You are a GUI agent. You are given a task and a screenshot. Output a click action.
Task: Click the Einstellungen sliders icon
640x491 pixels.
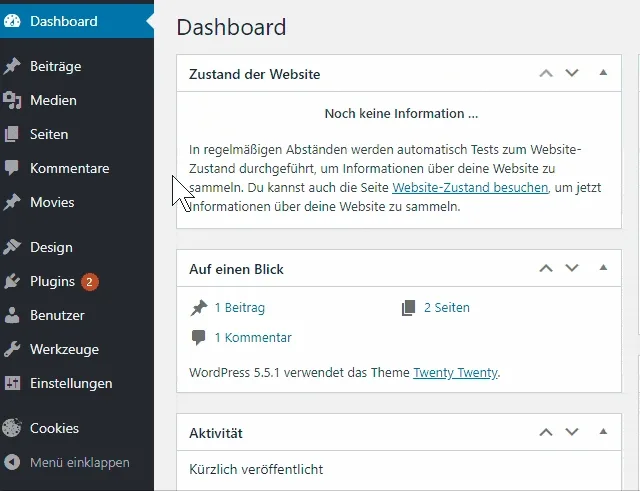12,383
